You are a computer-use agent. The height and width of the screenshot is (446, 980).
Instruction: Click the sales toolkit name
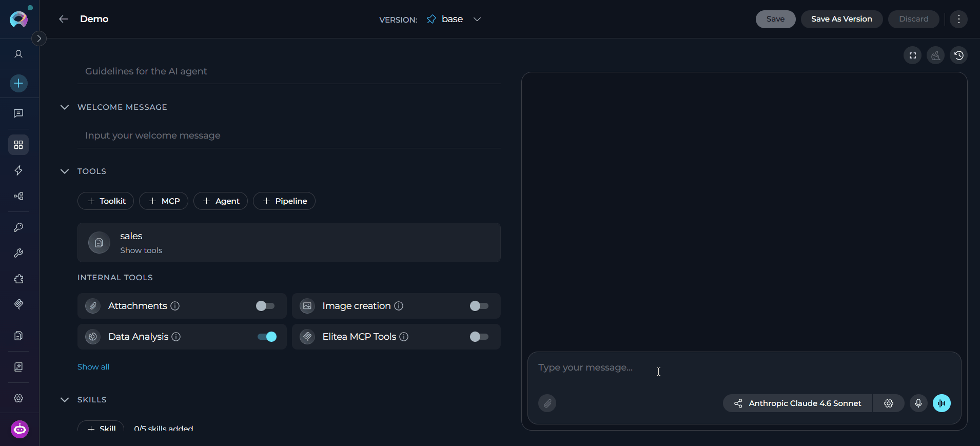(131, 236)
